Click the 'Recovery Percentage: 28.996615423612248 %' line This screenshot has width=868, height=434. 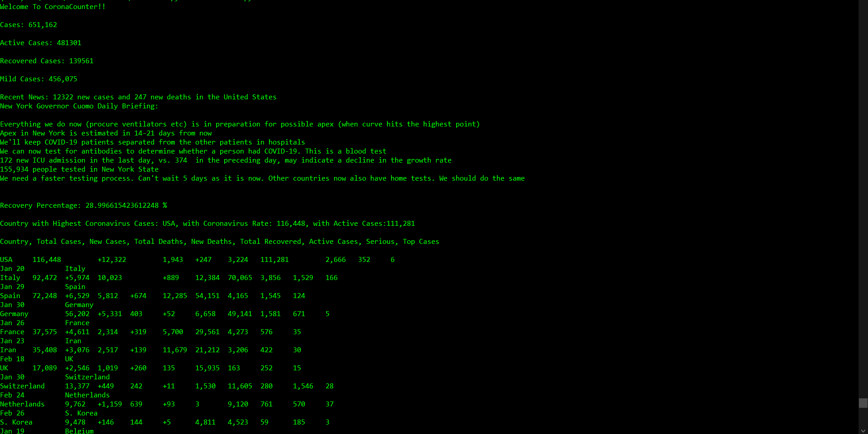[84, 205]
